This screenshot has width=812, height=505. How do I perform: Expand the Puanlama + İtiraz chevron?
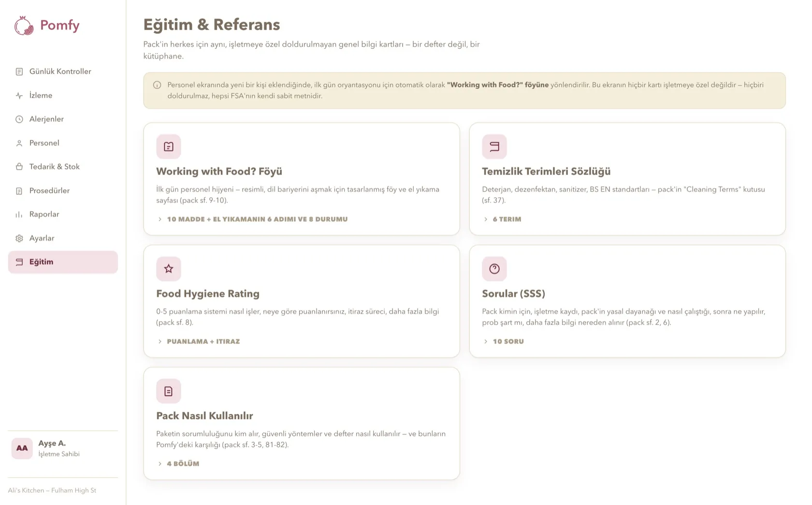click(160, 342)
